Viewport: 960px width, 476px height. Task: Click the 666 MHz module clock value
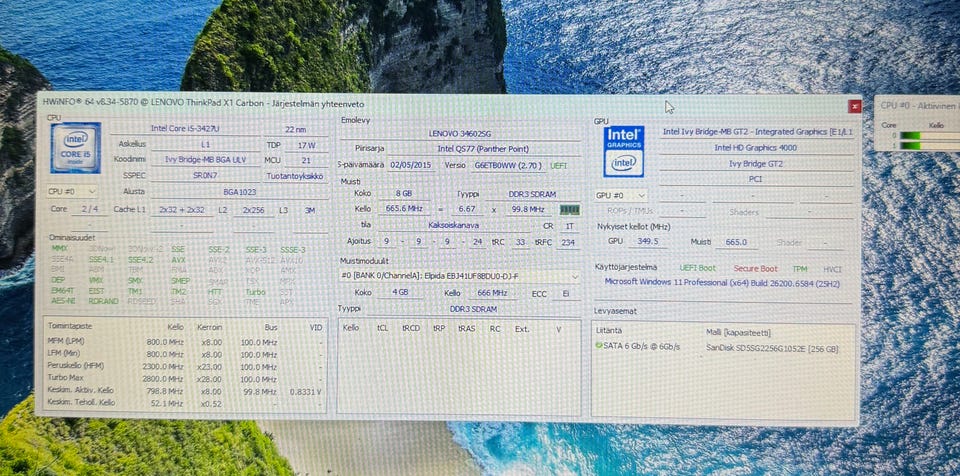[492, 293]
